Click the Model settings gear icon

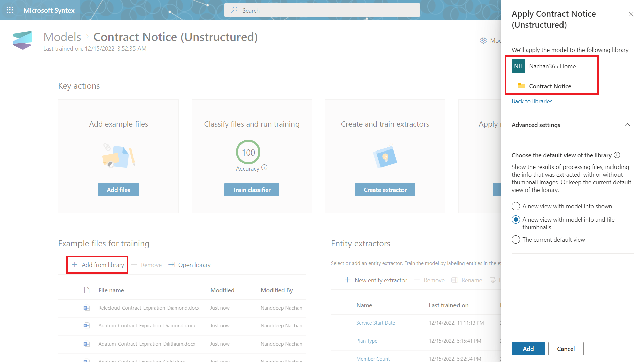(x=483, y=40)
